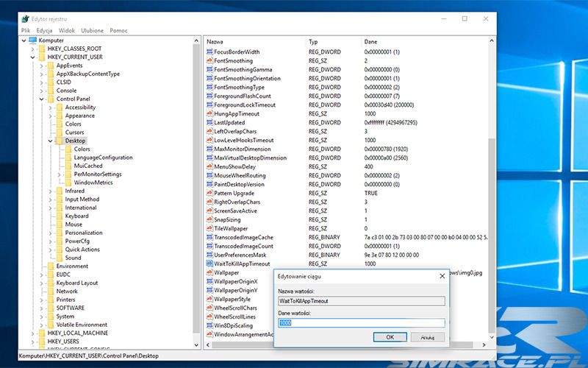Viewport: 588px width, 368px height.
Task: Click the binary icon next to UserPreferencesMask
Action: 209,255
